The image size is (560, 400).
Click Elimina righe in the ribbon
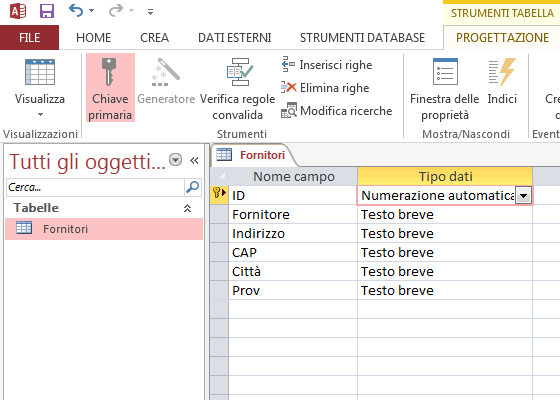[x=325, y=88]
